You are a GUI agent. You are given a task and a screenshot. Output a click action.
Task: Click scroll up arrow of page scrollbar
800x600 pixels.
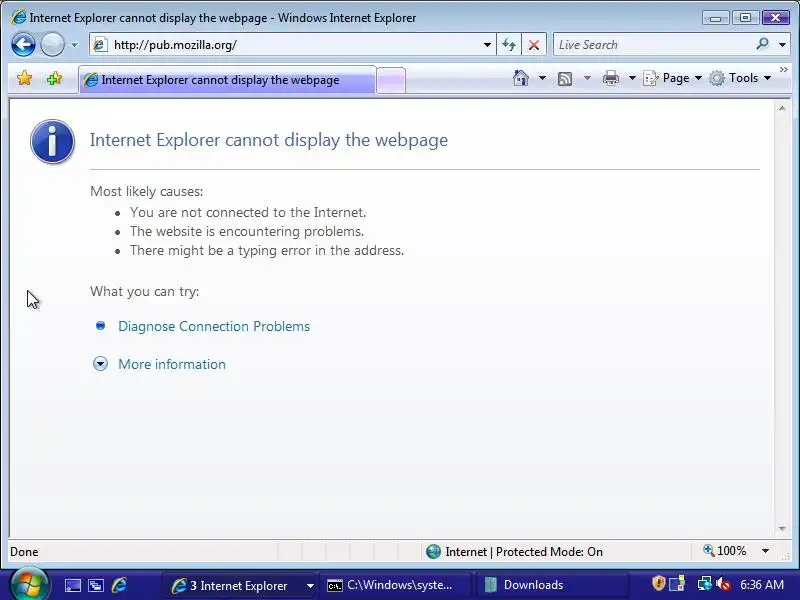pyautogui.click(x=782, y=108)
